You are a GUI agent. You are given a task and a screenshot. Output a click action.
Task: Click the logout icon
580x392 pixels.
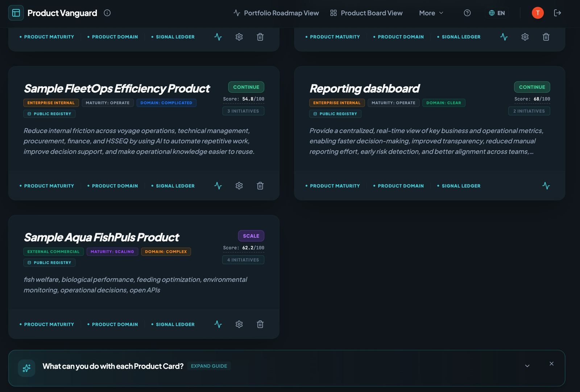[558, 13]
